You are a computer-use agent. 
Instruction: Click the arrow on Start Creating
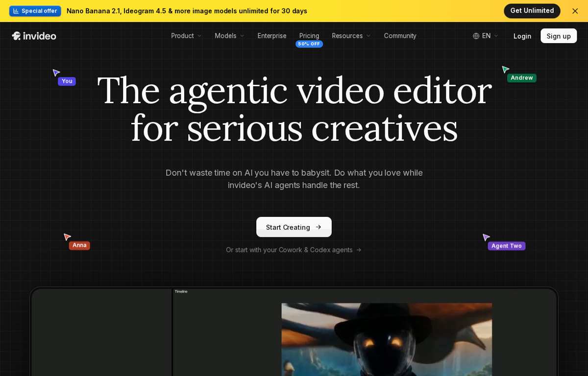[318, 227]
